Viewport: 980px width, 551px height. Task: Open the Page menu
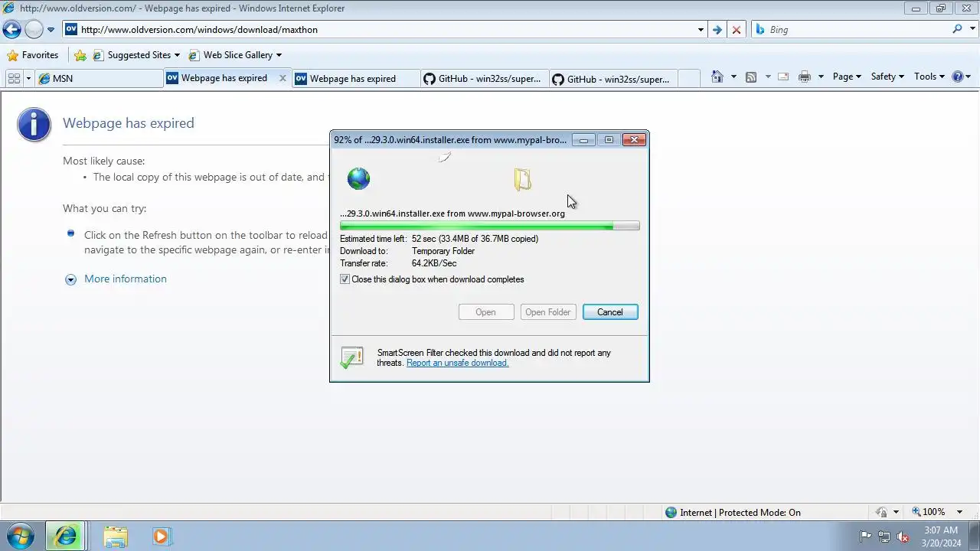847,77
